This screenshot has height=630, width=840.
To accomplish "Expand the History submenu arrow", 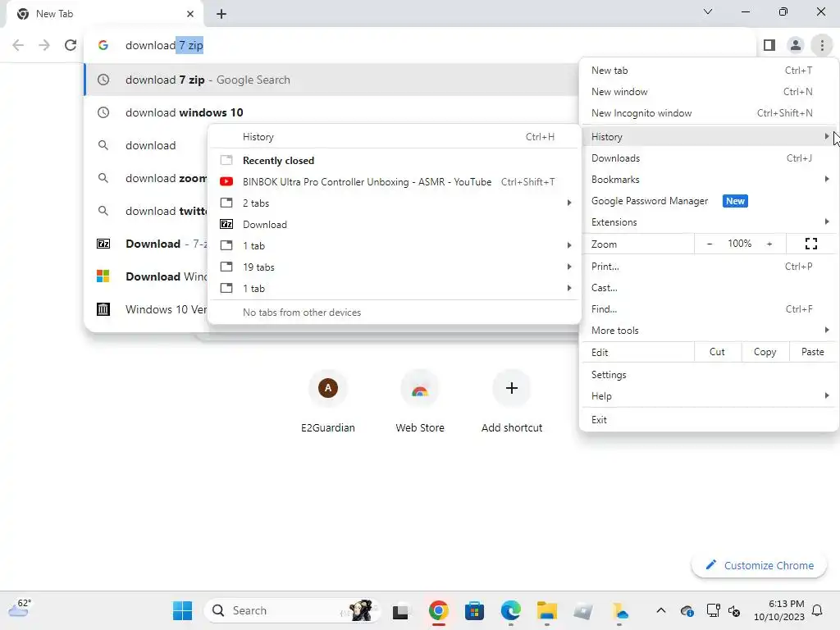I will [x=826, y=137].
